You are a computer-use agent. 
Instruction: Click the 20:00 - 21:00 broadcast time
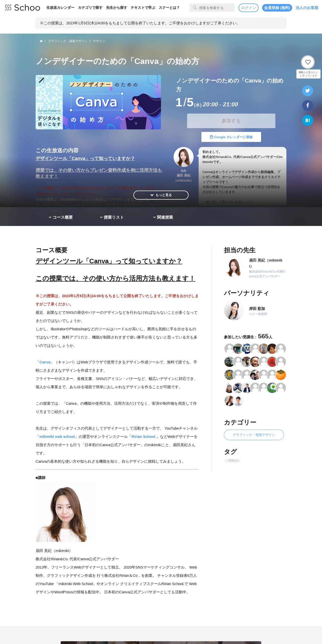[220, 104]
